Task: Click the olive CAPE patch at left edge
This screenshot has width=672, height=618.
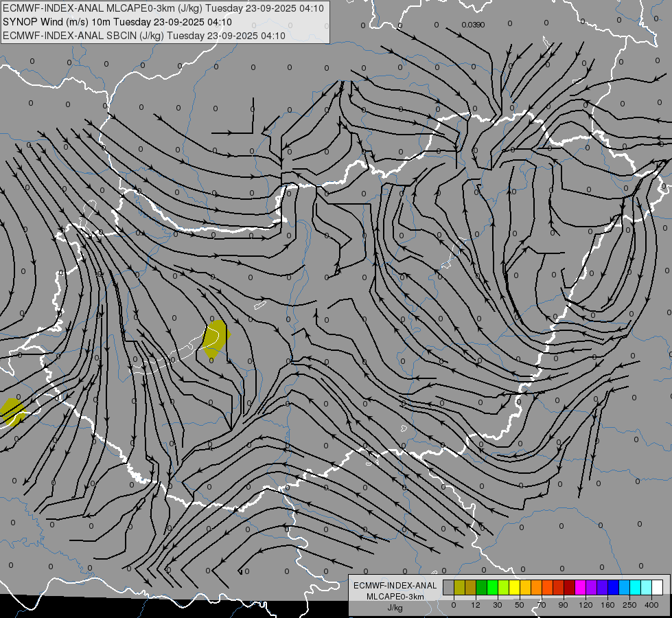Action: click(x=12, y=412)
